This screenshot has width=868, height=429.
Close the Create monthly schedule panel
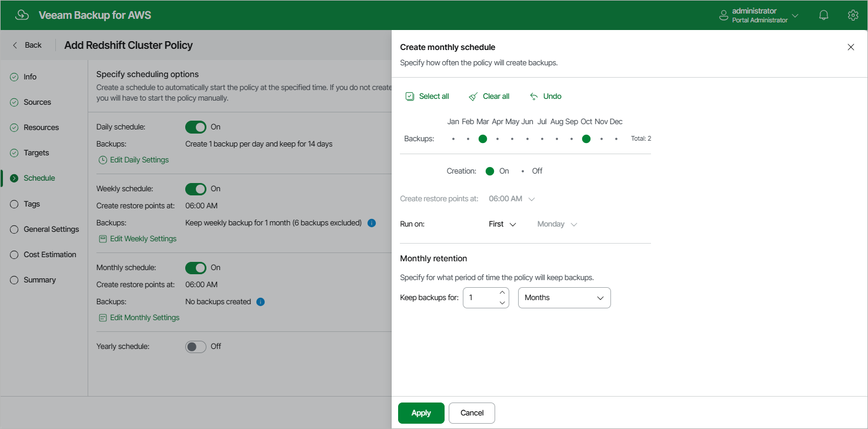(851, 47)
